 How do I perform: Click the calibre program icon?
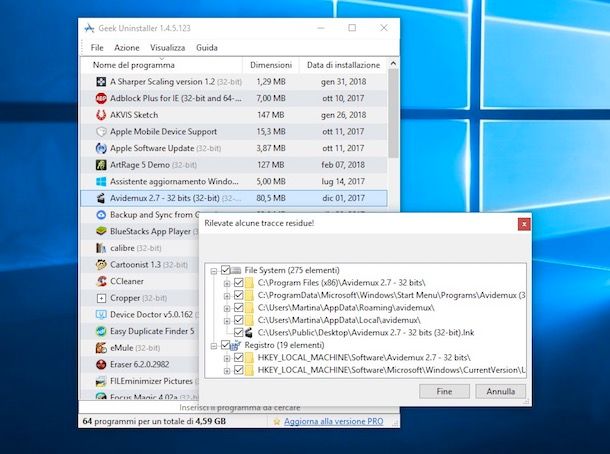pyautogui.click(x=101, y=248)
